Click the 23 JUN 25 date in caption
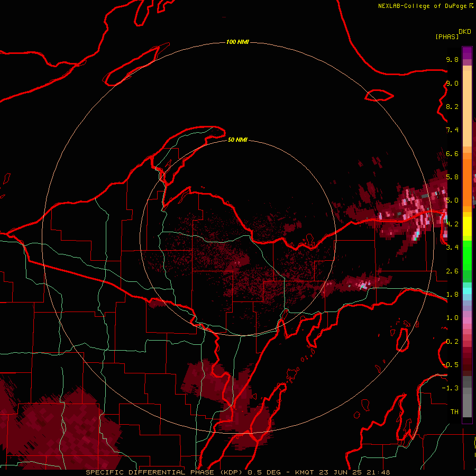The height and width of the screenshot is (476, 476). pos(341,472)
